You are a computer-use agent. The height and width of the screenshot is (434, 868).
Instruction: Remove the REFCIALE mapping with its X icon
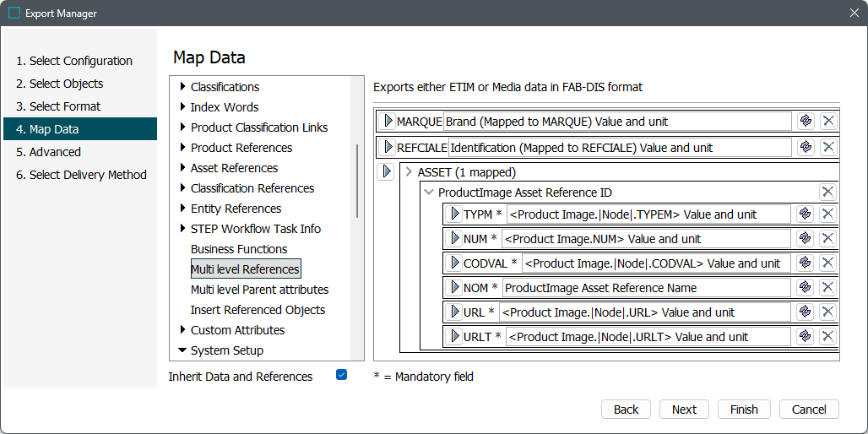coord(828,147)
